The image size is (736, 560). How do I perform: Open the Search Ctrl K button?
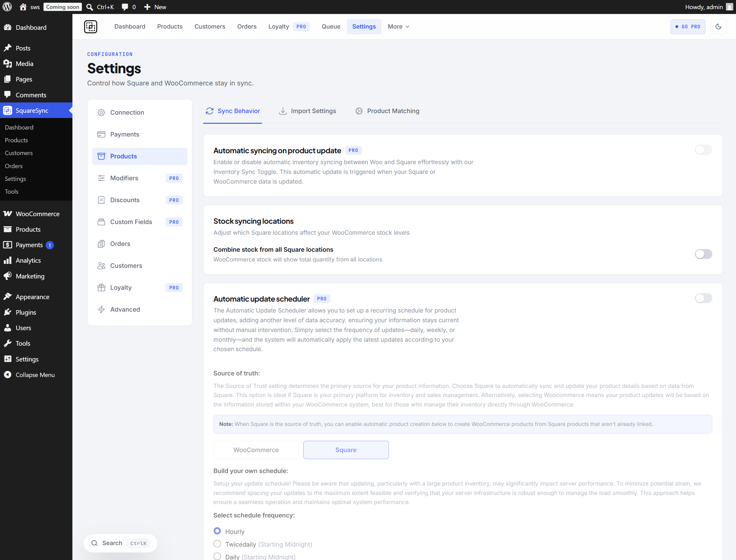(120, 543)
